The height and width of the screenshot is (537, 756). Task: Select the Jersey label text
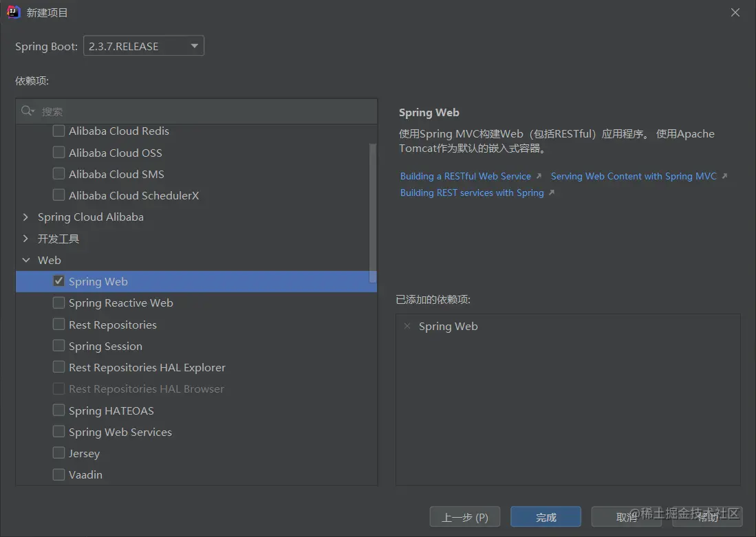(x=84, y=454)
